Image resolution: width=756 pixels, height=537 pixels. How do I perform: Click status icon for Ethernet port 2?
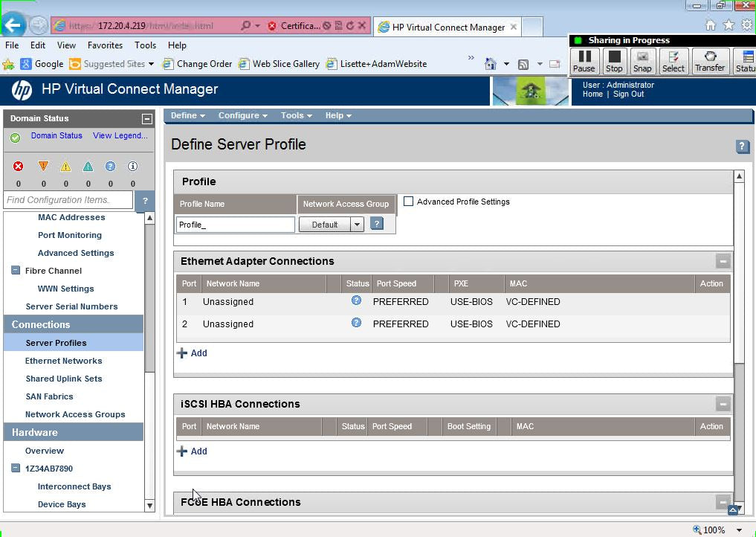(356, 322)
